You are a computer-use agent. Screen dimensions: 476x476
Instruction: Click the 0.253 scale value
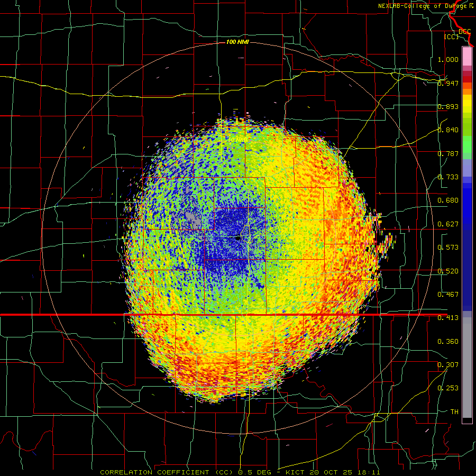(448, 388)
